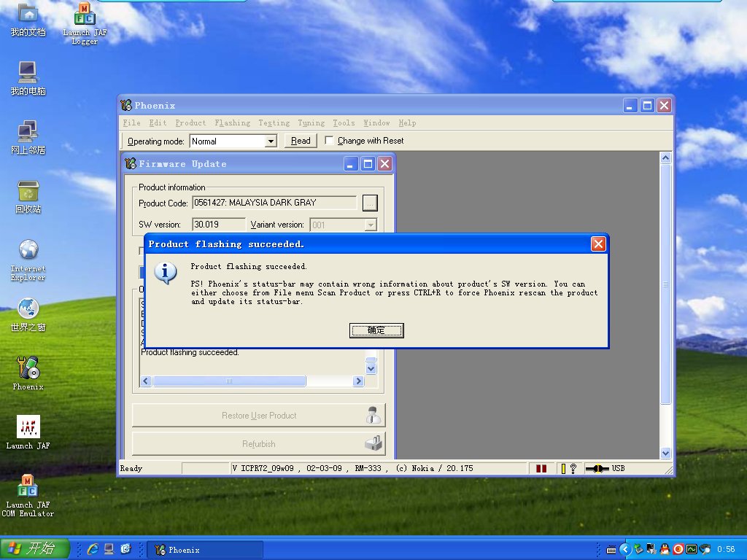Click the Restore User Product button
This screenshot has width=747, height=560.
pyautogui.click(x=259, y=415)
